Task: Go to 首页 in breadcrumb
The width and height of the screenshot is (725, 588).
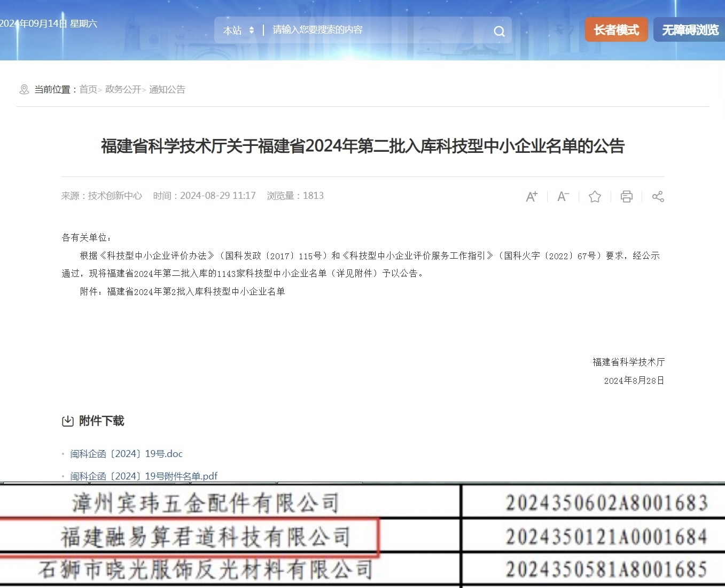Action: pos(88,89)
